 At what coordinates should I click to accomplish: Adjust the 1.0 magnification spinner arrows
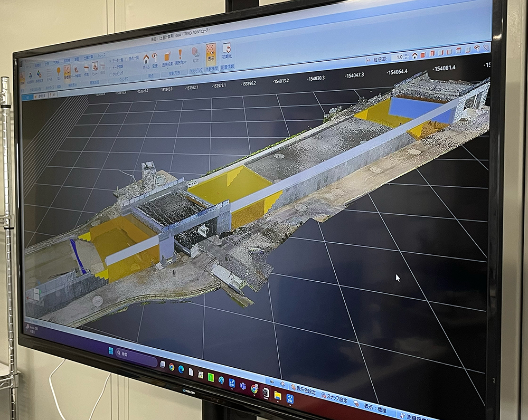pyautogui.click(x=407, y=56)
